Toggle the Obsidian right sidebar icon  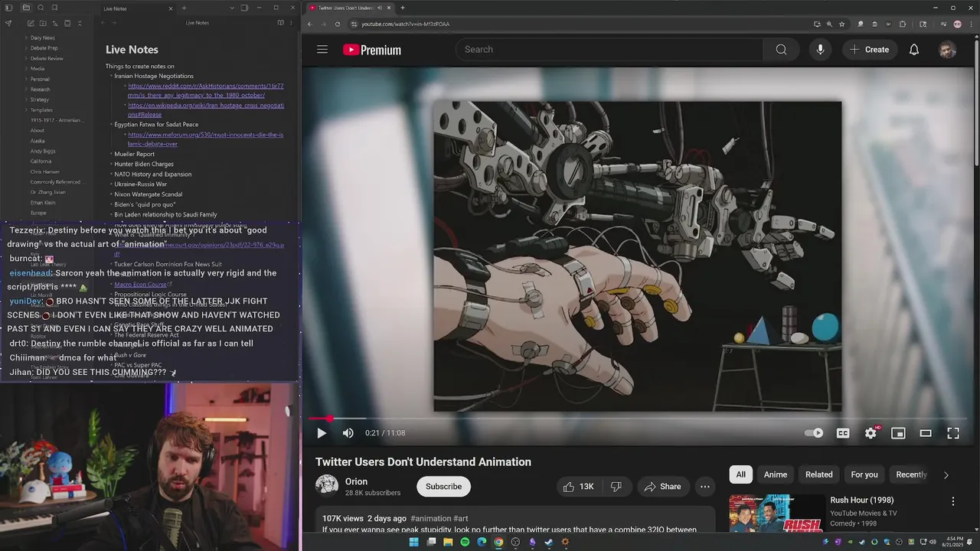244,8
